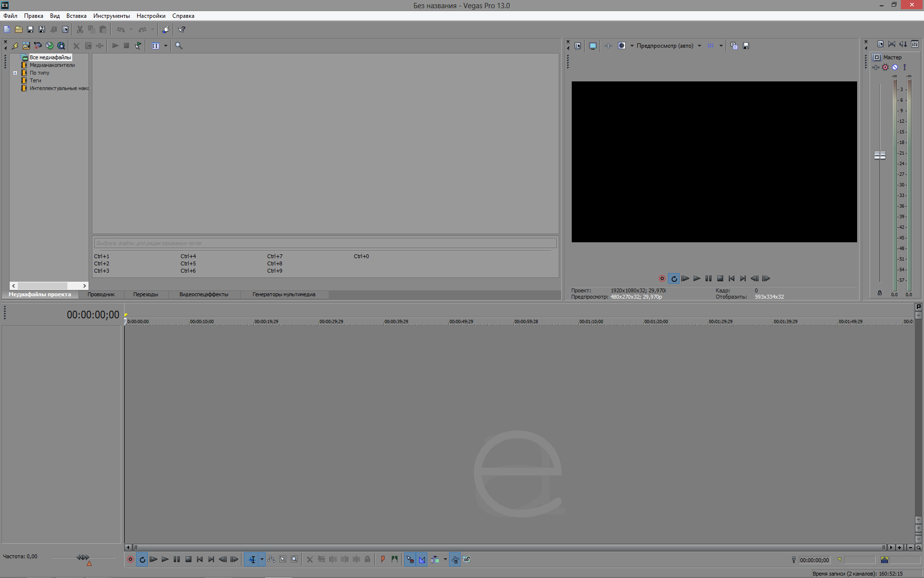The image size is (924, 578).
Task: Click the Capture Video camera icon
Action: (38, 46)
